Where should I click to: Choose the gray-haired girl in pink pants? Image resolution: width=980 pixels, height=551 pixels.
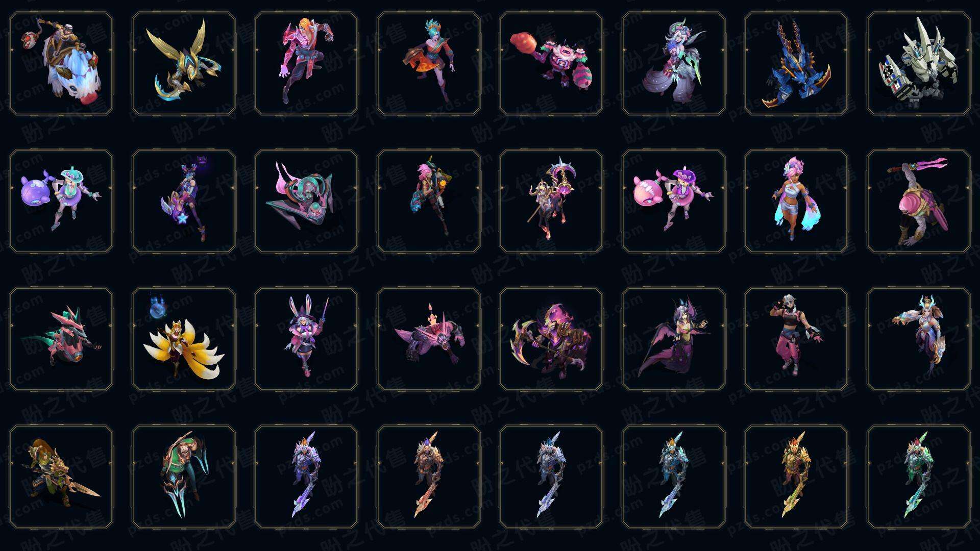pyautogui.click(x=796, y=339)
